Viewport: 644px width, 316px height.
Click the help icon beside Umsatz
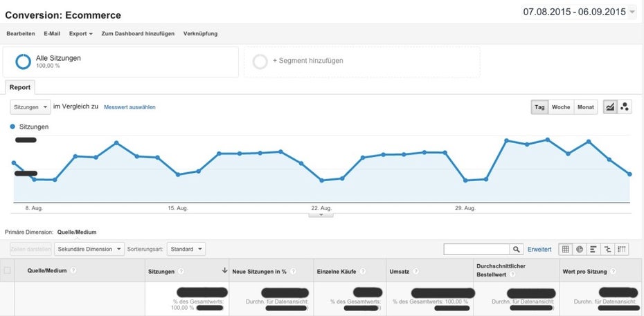click(416, 272)
